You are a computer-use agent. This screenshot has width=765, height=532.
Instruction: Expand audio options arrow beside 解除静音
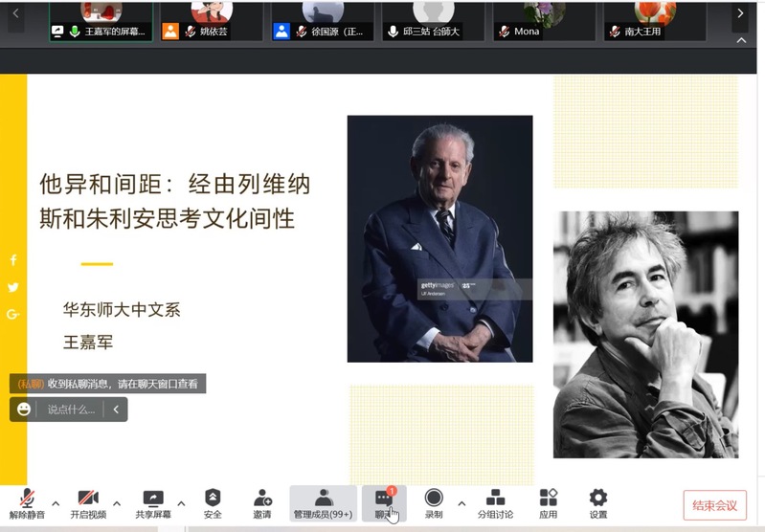pyautogui.click(x=56, y=503)
